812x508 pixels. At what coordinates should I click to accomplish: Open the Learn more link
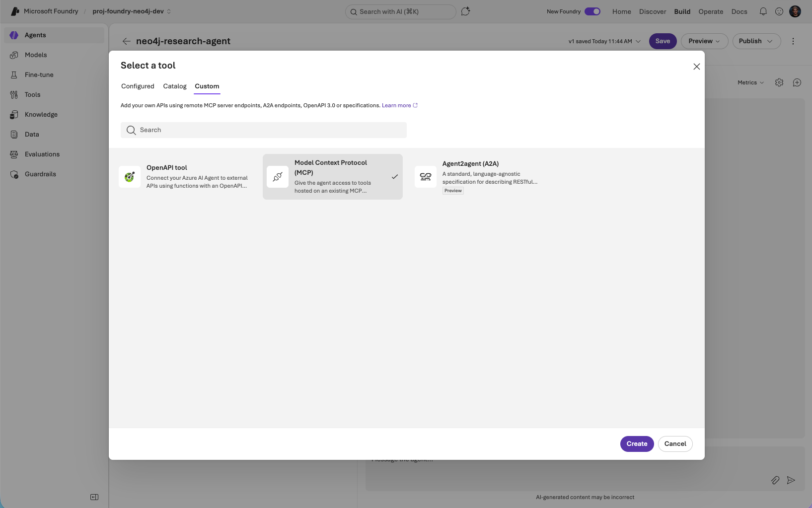(x=400, y=105)
